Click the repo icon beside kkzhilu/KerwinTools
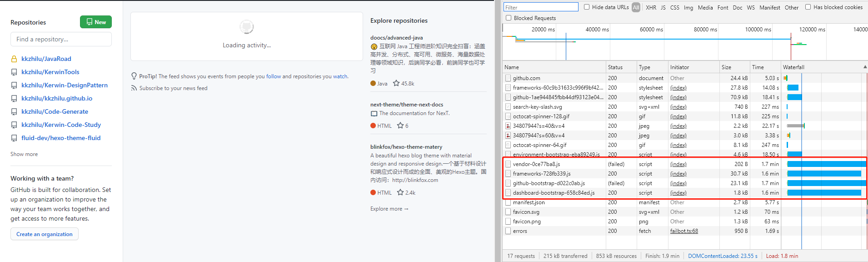Viewport: 868px width, 262px height. [x=14, y=72]
